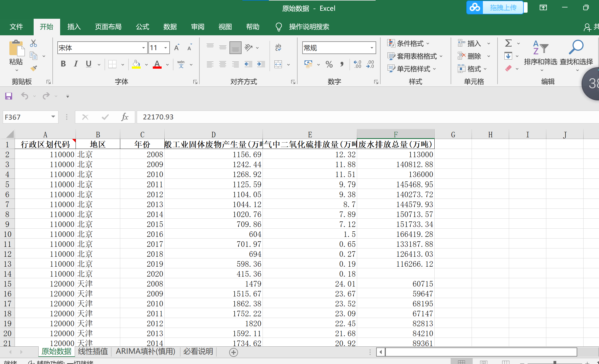Image resolution: width=599 pixels, height=364 pixels.
Task: Expand 套用表格格式 menu
Action: click(x=415, y=56)
